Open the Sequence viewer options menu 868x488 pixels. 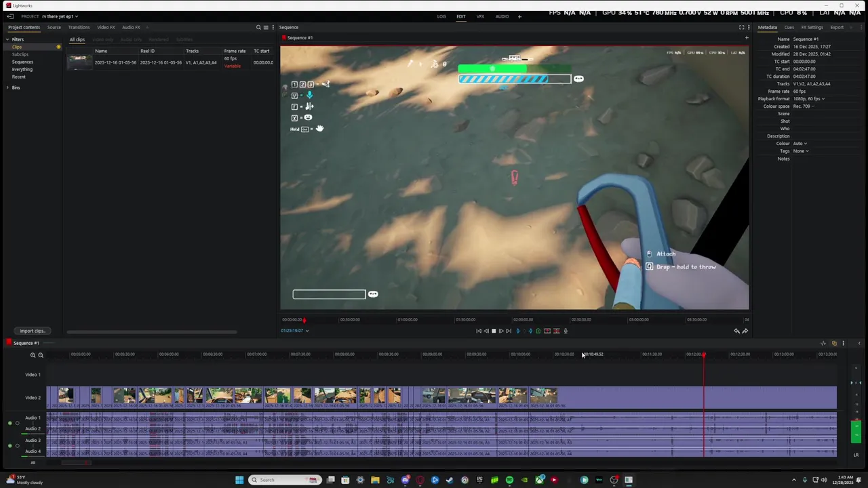click(x=749, y=27)
